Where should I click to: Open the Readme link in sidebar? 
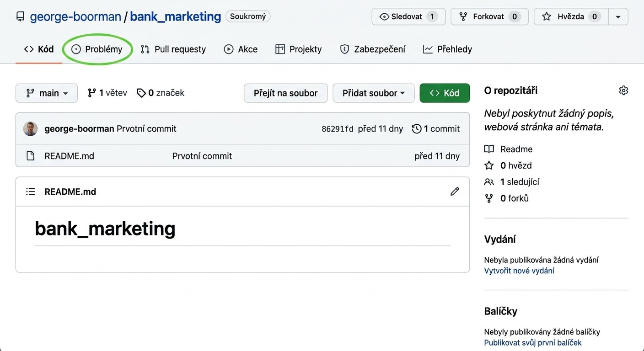pyautogui.click(x=516, y=149)
